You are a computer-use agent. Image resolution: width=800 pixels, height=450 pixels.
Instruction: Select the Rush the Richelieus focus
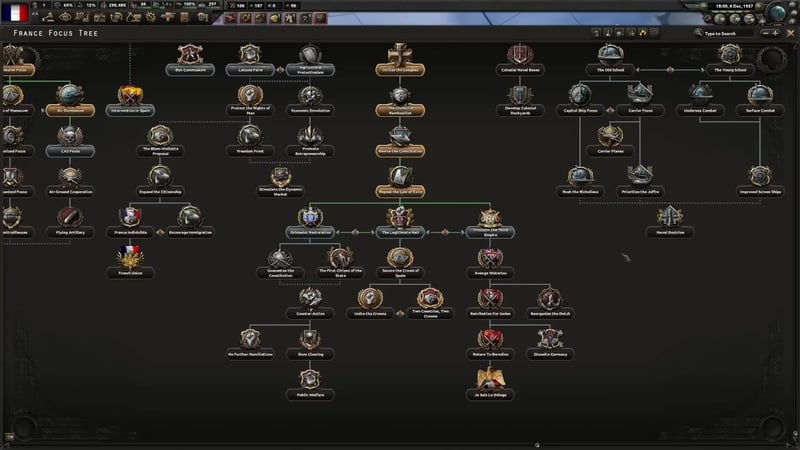(x=580, y=182)
